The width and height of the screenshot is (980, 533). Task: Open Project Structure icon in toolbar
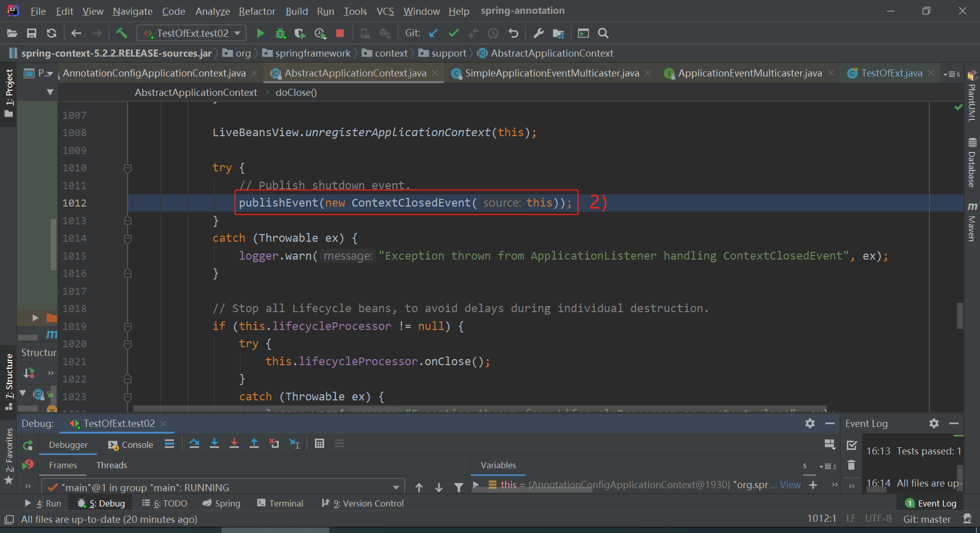558,34
